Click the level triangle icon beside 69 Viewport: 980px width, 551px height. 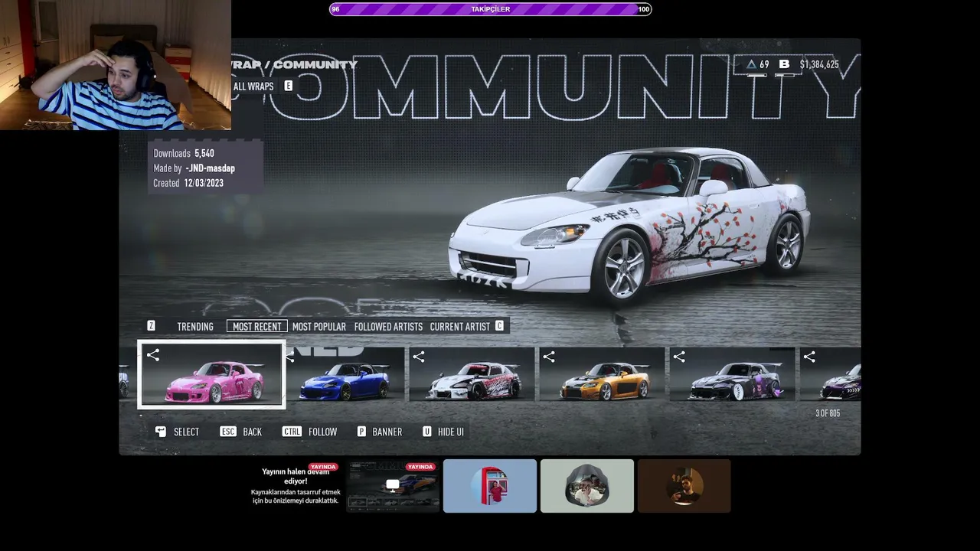point(752,64)
